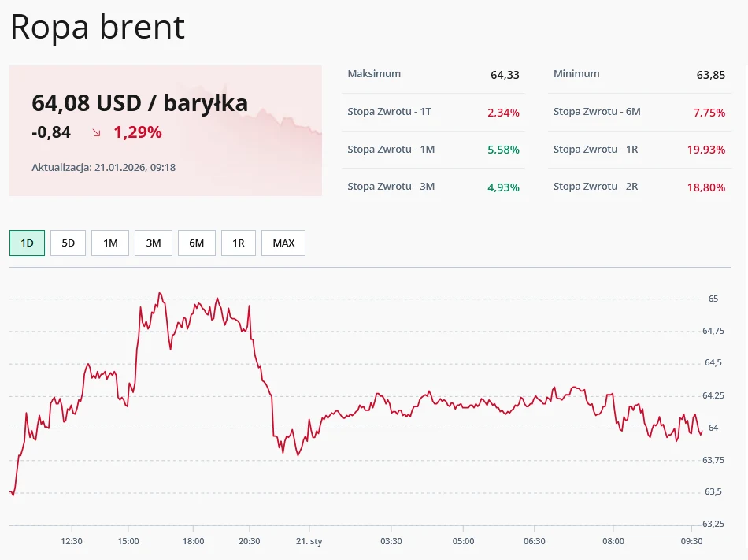This screenshot has width=748, height=560.
Task: Click the Ropa brent page title
Action: (x=96, y=27)
